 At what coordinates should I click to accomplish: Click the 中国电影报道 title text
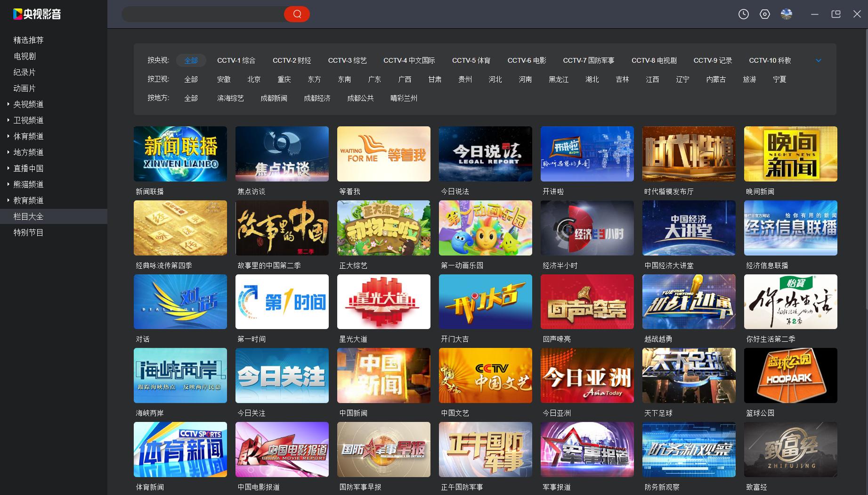pos(259,487)
